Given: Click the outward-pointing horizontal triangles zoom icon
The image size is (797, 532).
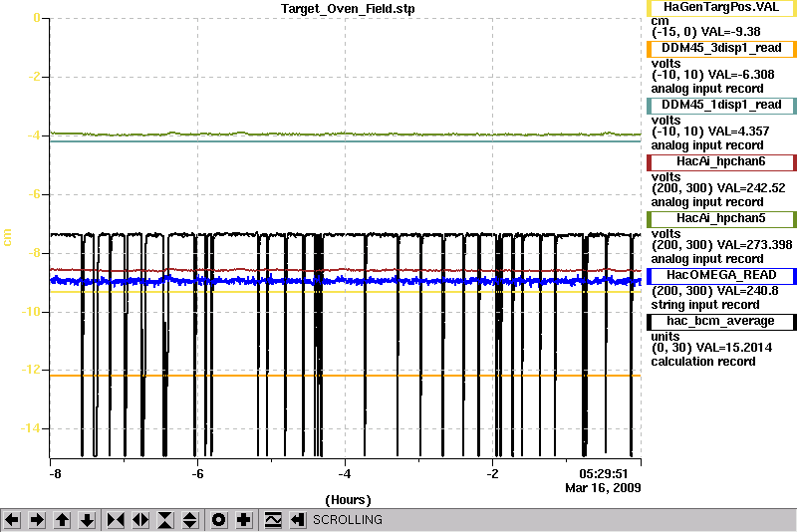Looking at the screenshot, I should tap(140, 520).
